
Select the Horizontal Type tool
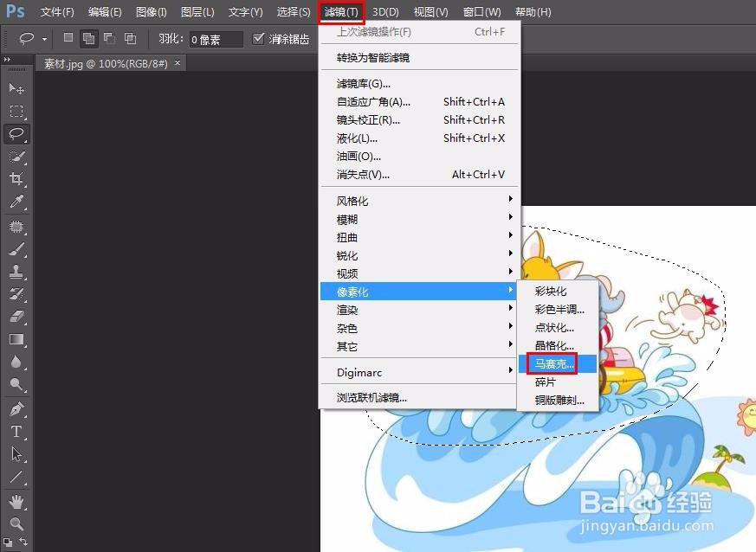[16, 430]
